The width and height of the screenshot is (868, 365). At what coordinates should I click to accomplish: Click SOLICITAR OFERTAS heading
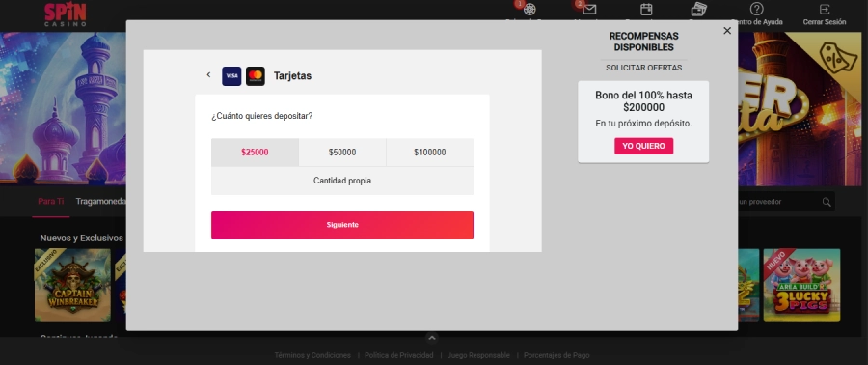point(643,68)
